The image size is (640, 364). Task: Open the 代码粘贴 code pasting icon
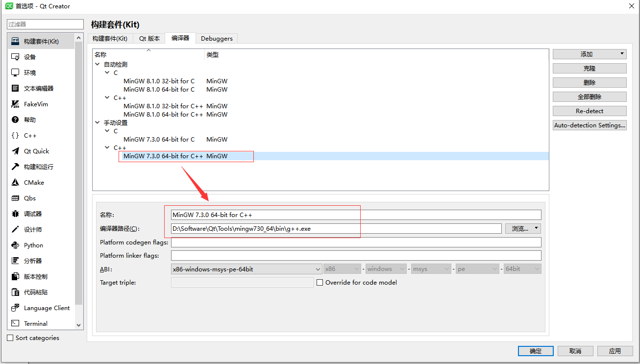(15, 292)
